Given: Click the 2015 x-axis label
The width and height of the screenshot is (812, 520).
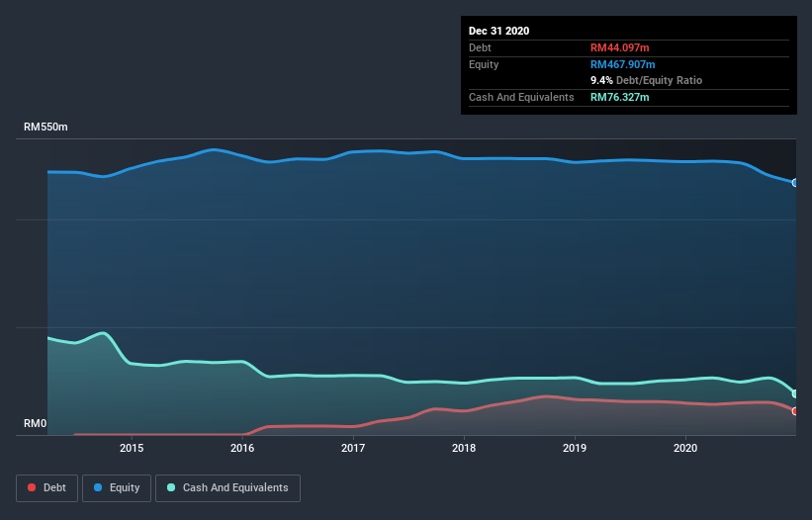Looking at the screenshot, I should (x=132, y=448).
